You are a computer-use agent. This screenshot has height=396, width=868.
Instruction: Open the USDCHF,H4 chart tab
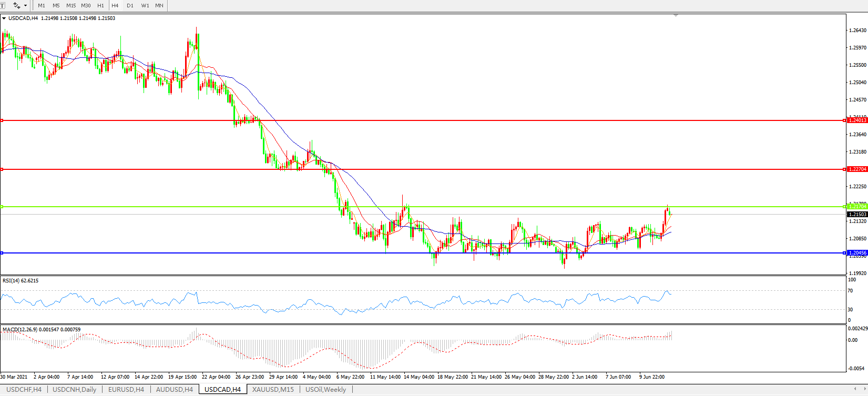coord(24,390)
